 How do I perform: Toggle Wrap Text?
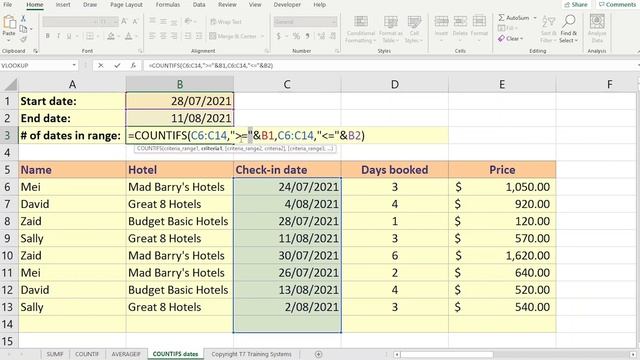[x=226, y=22]
